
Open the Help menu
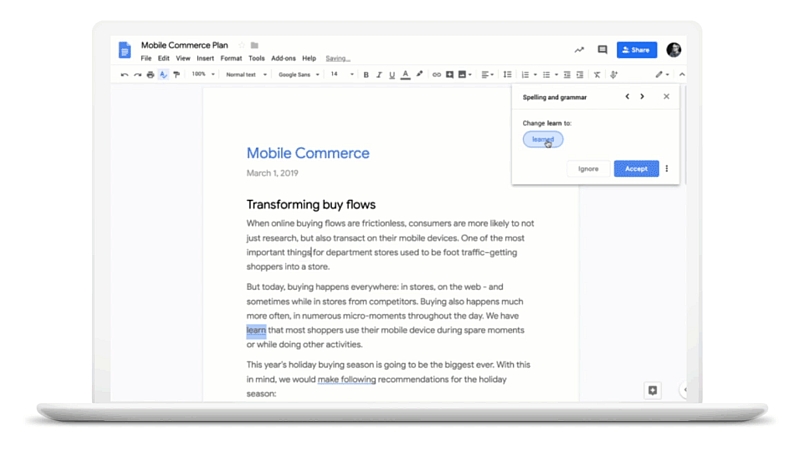coord(309,59)
